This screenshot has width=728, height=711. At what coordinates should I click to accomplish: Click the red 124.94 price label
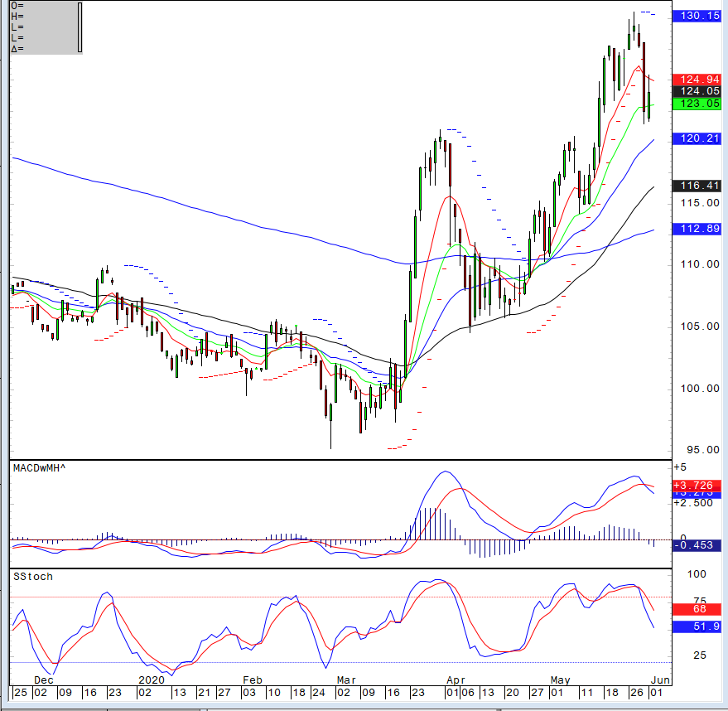tap(697, 80)
